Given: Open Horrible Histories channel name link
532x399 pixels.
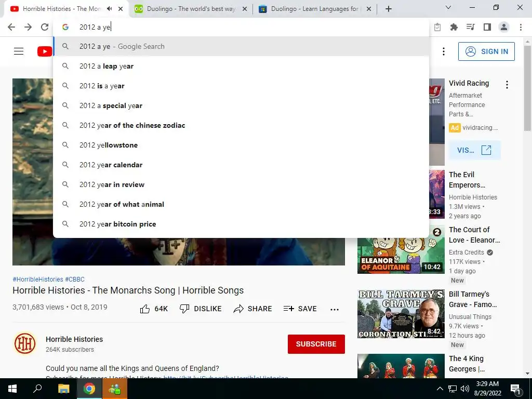Looking at the screenshot, I should (74, 339).
